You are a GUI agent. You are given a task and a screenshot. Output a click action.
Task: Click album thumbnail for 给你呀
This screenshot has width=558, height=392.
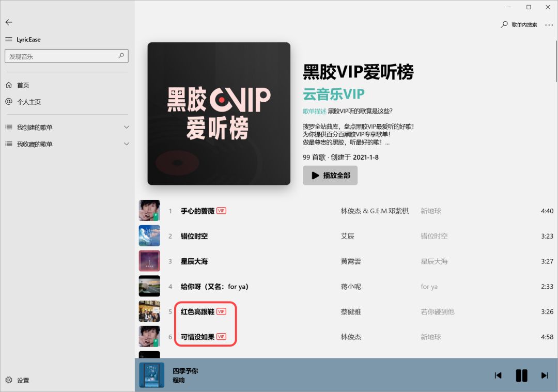coord(149,286)
